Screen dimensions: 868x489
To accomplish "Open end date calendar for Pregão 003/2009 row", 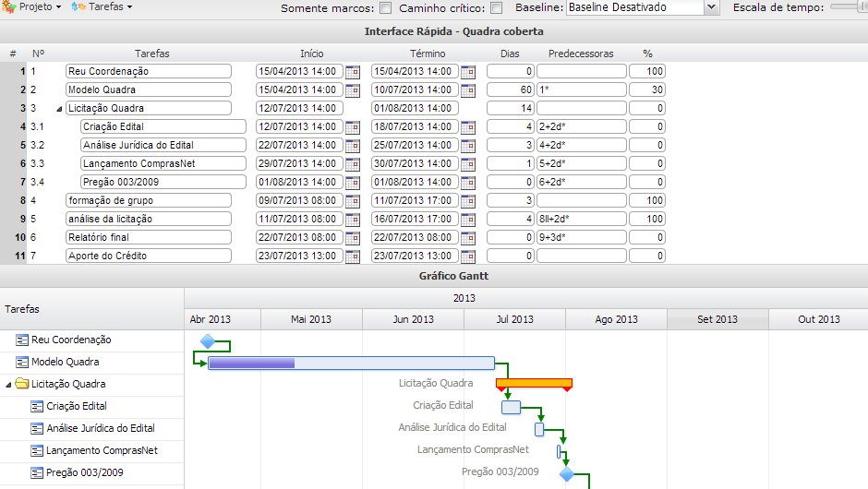I will tap(468, 182).
